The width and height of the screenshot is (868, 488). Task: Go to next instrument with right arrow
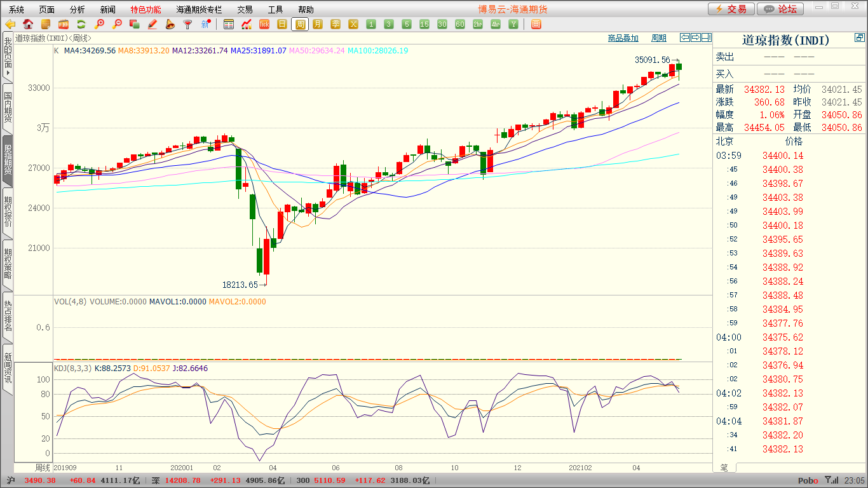[x=696, y=37]
